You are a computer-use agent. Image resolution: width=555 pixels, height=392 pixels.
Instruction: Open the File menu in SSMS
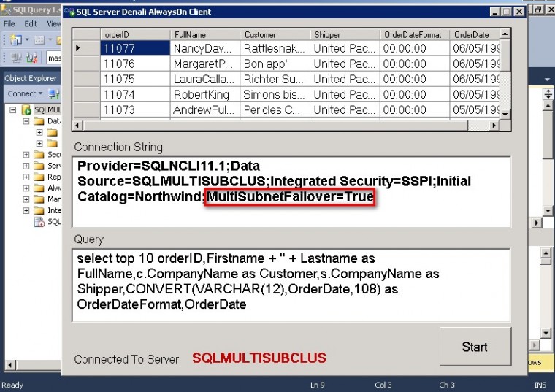coord(9,23)
